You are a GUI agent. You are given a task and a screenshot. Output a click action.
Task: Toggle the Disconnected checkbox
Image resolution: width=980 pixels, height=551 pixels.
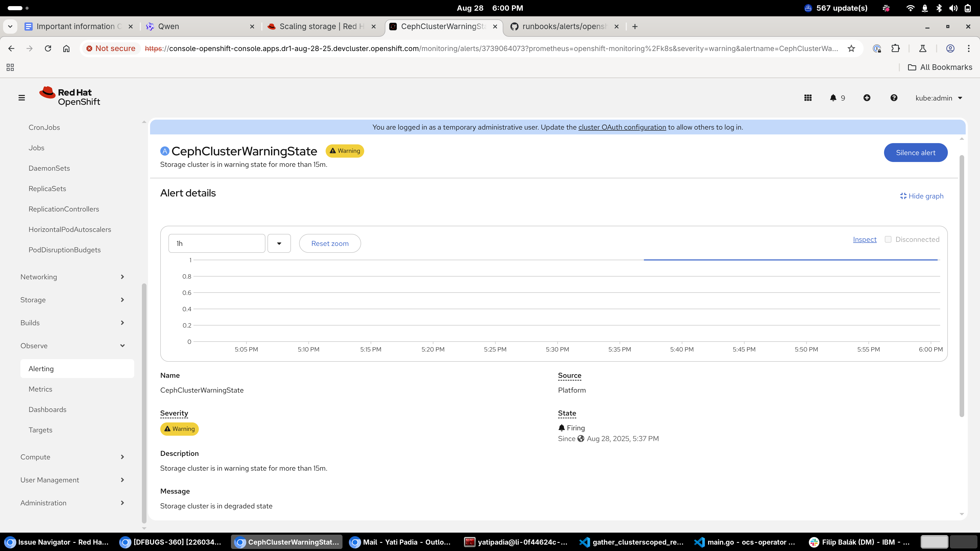point(888,239)
